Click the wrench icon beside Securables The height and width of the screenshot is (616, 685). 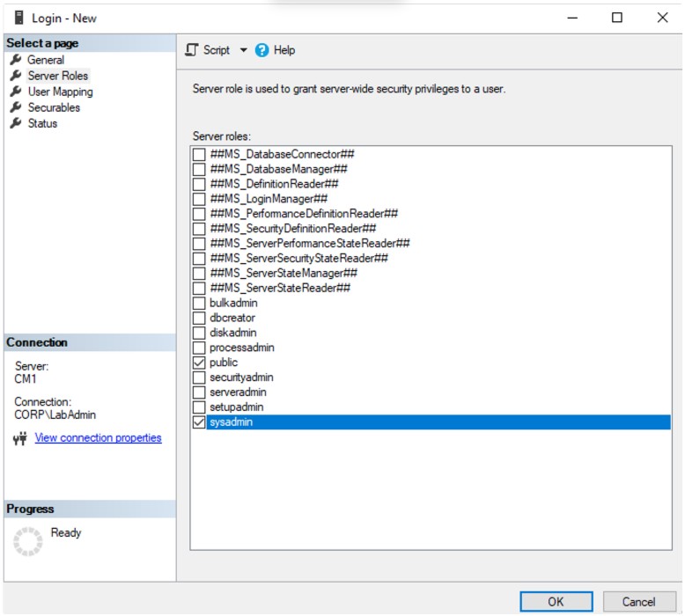click(15, 107)
